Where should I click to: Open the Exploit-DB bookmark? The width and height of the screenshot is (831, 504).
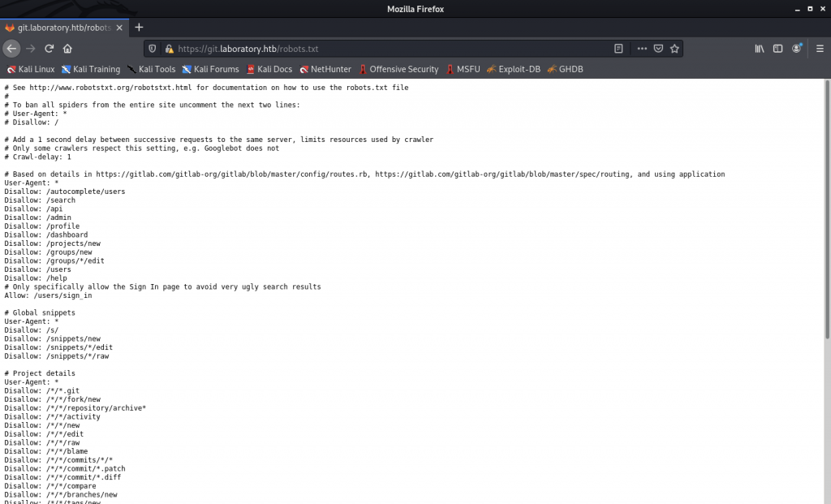pos(513,69)
